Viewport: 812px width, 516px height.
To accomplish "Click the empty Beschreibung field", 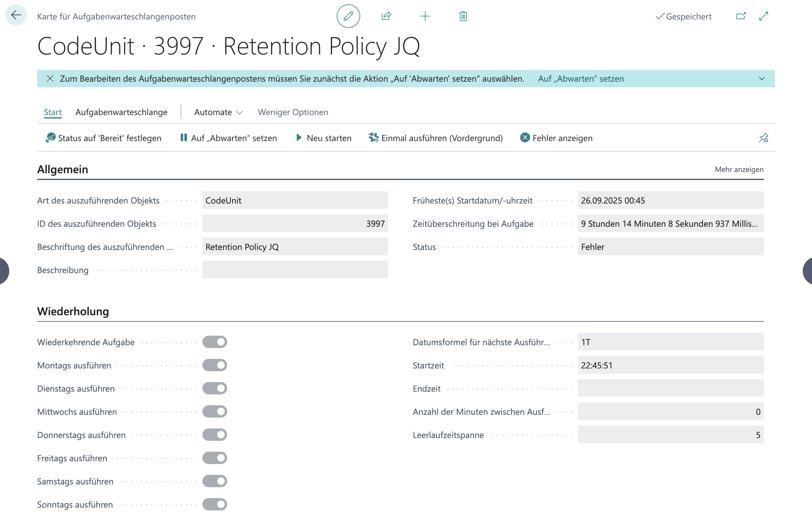I will [295, 270].
